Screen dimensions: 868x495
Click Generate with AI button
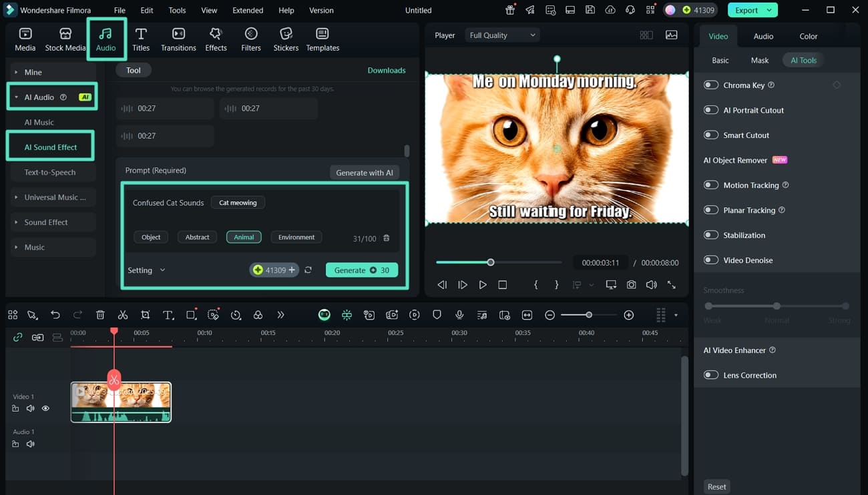365,173
